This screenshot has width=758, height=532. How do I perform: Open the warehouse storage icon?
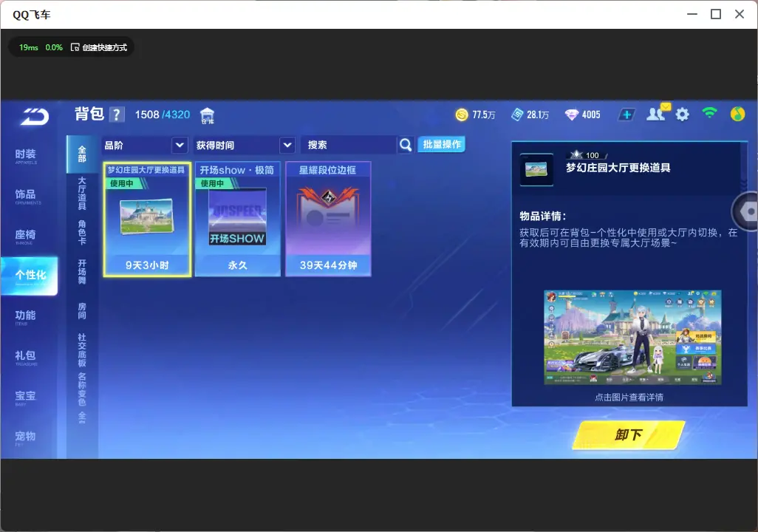pos(207,115)
